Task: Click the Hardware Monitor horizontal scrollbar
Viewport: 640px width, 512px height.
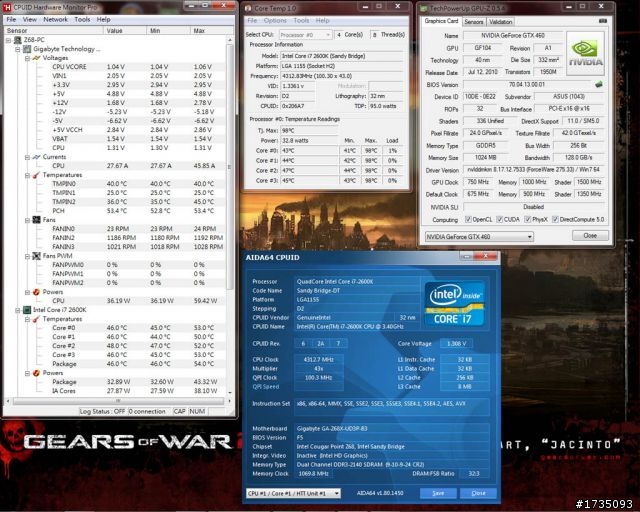Action: pyautogui.click(x=118, y=401)
